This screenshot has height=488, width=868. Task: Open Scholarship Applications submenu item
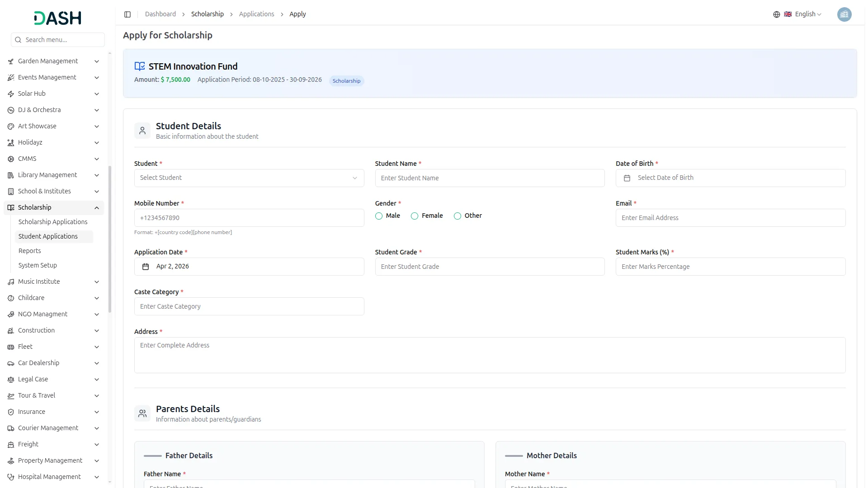53,222
